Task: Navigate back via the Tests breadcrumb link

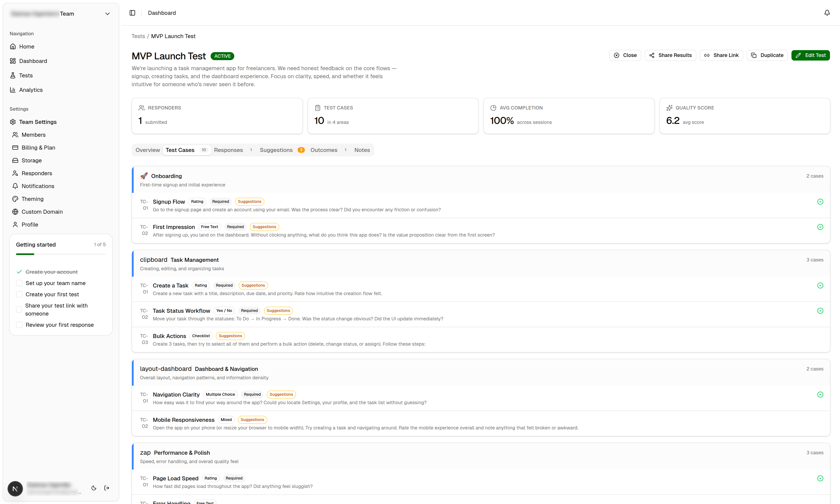Action: (138, 36)
